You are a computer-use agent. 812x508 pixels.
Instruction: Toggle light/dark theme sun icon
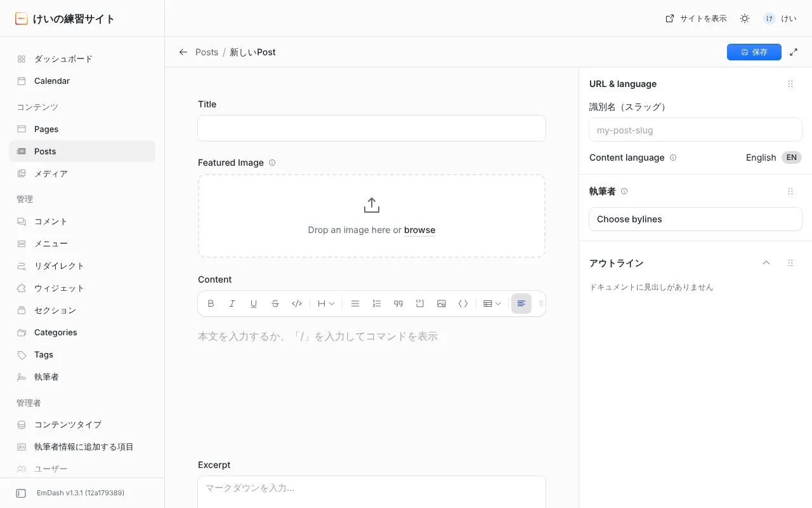[x=745, y=18]
